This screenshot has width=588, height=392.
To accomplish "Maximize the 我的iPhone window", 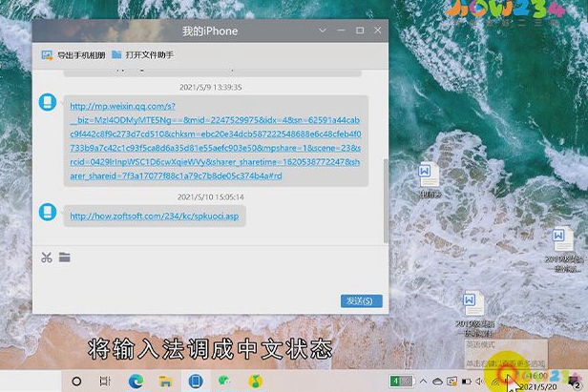I will [x=360, y=31].
